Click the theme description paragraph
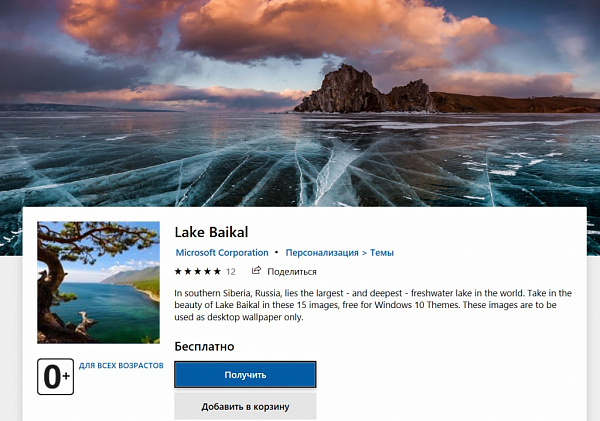This screenshot has height=421, width=600. (372, 304)
